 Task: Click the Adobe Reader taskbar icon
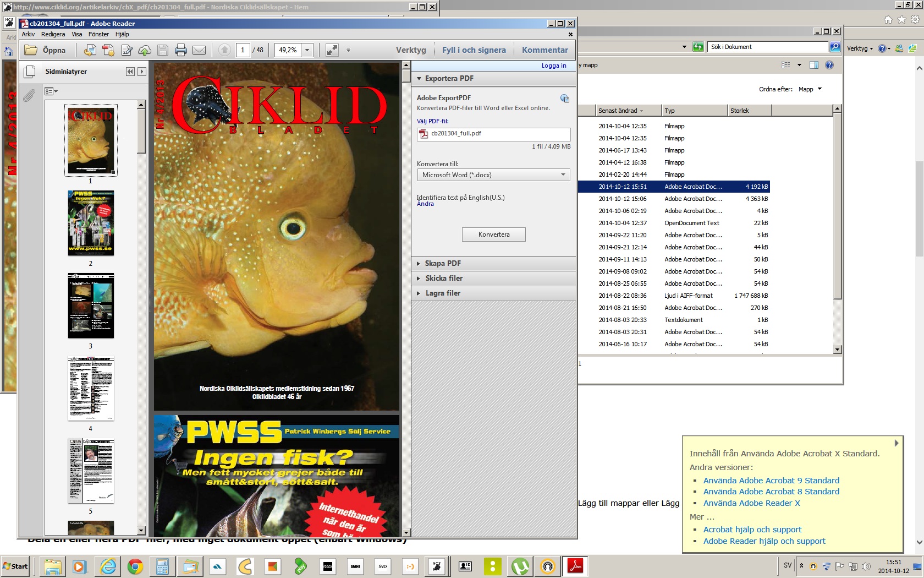point(575,566)
